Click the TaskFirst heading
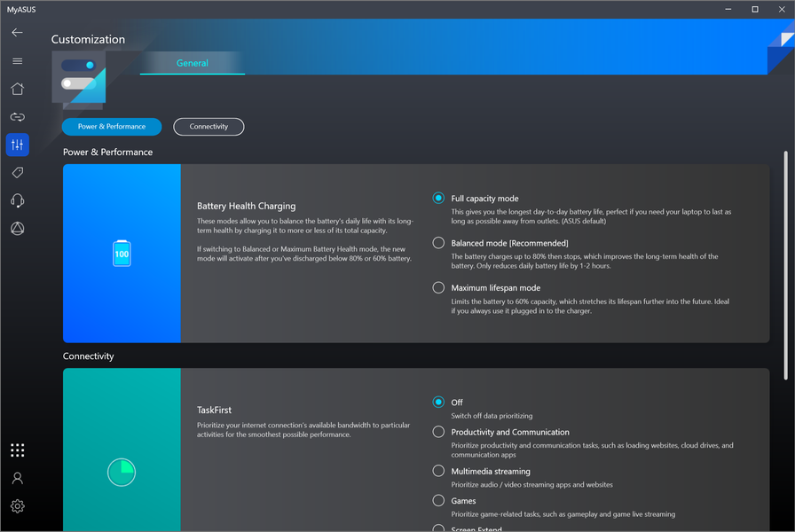The width and height of the screenshot is (795, 532). coord(214,410)
